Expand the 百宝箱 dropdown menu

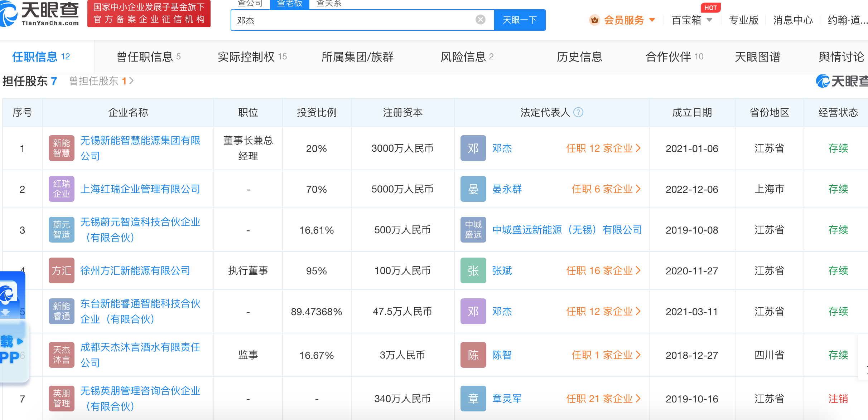pyautogui.click(x=709, y=20)
